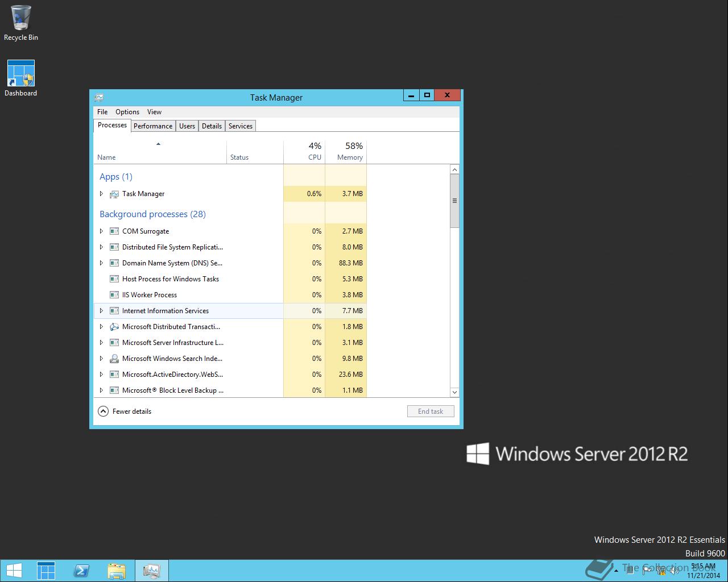Collapse view with Fewer details
Viewport: 728px width, 582px height.
(125, 411)
